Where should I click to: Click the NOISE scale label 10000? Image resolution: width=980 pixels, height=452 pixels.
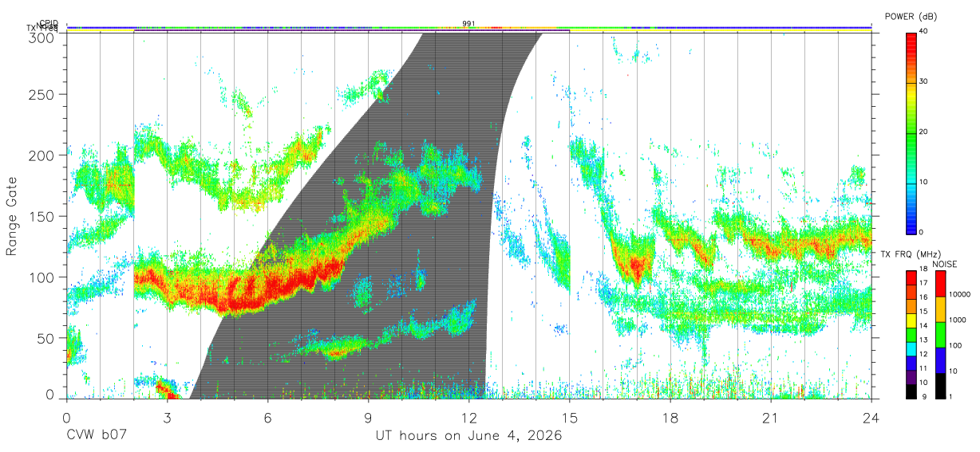958,294
